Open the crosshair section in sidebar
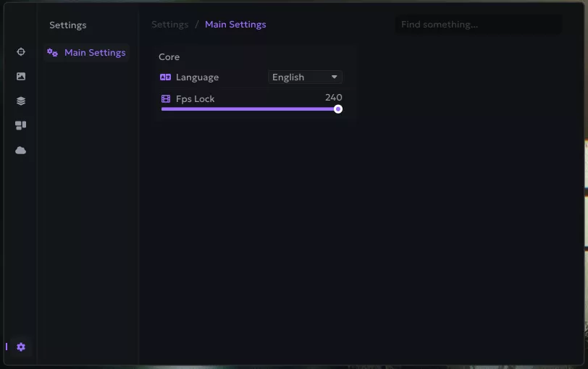The height and width of the screenshot is (369, 588). click(x=21, y=52)
